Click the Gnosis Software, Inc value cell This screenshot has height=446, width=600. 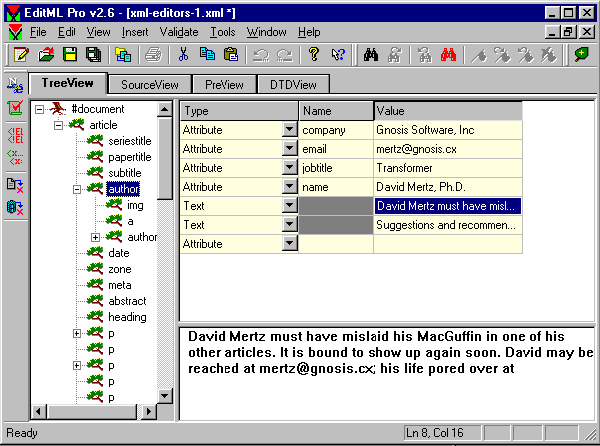click(x=448, y=130)
